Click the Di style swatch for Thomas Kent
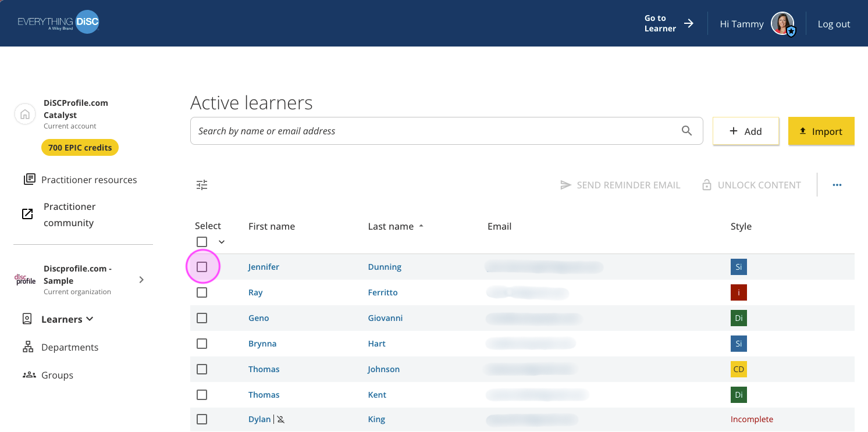This screenshot has width=868, height=432. 739,395
